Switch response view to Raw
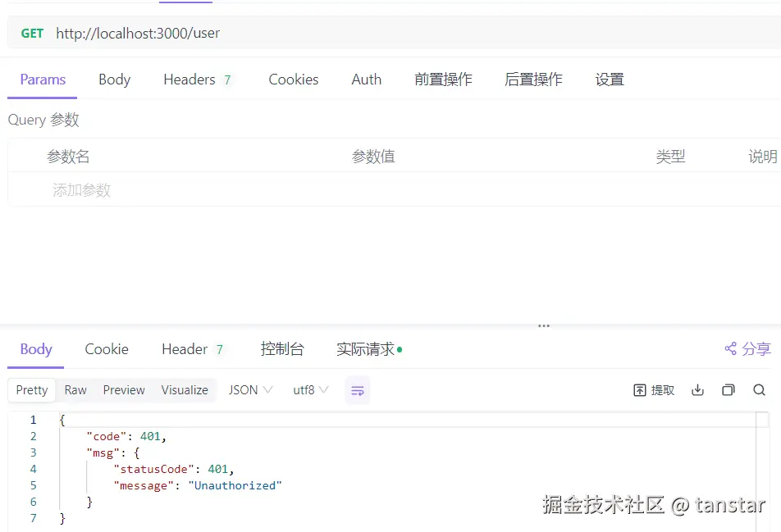Viewport: 781px width, 532px height. 75,390
